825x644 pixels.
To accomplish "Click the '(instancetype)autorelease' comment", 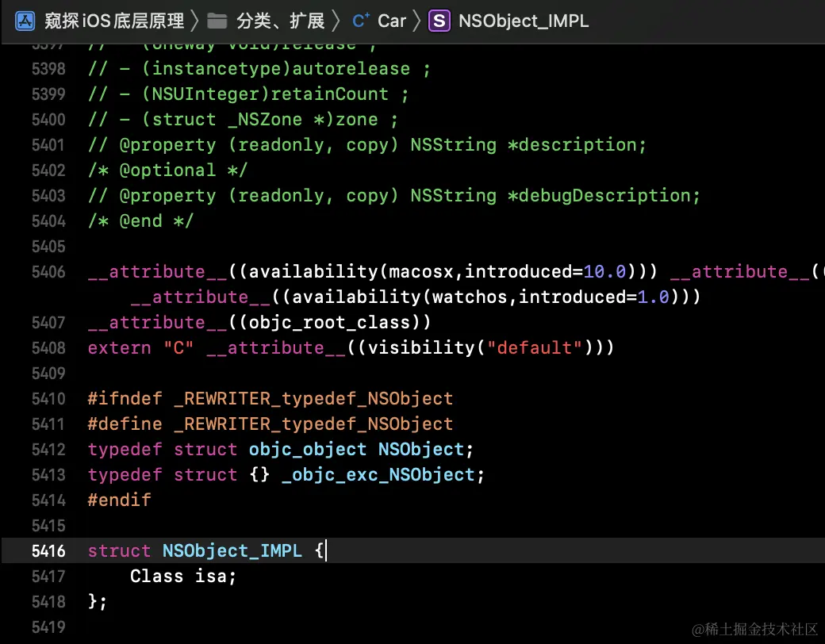I will pos(276,69).
